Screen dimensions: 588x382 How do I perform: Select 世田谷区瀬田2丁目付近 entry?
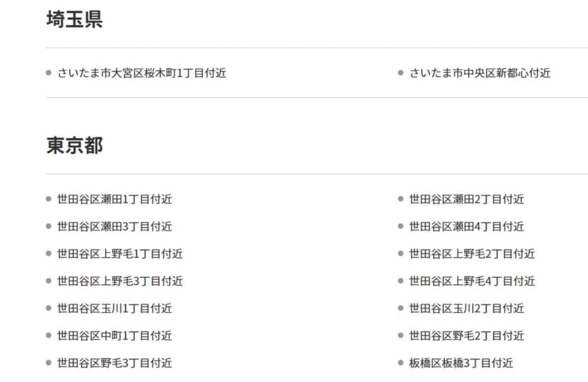pos(466,199)
